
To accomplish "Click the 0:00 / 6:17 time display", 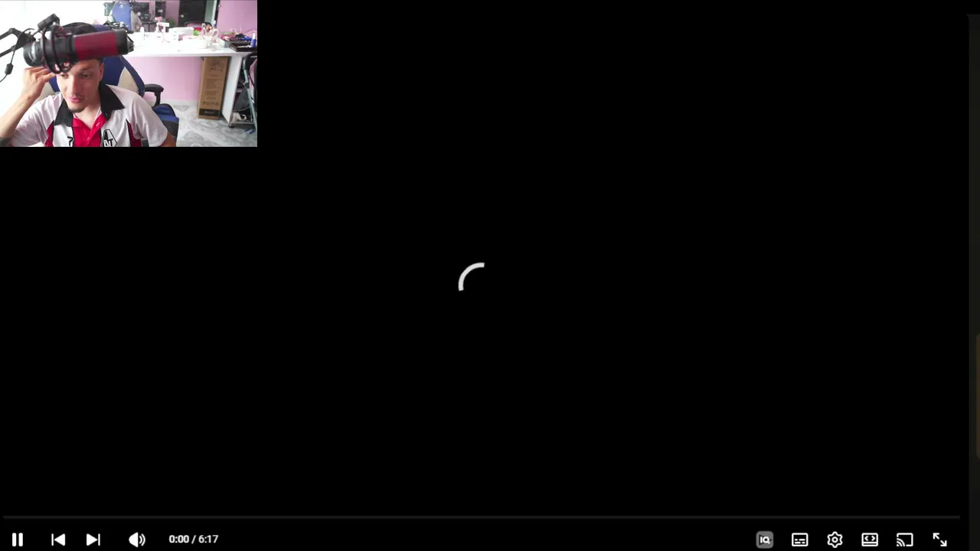I will [193, 539].
